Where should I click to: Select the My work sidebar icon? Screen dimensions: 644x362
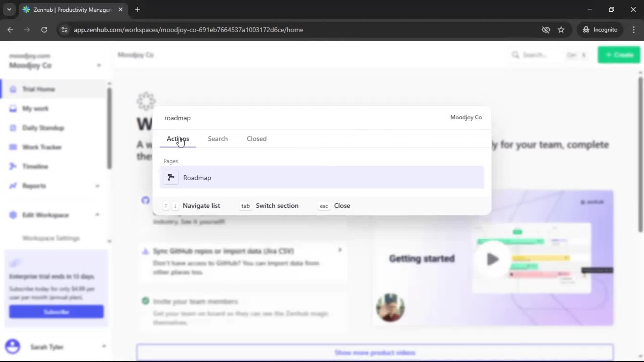(x=13, y=108)
